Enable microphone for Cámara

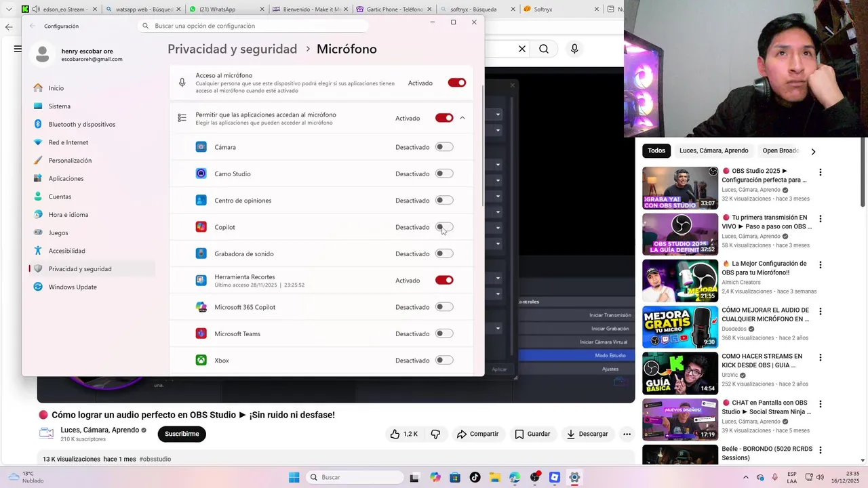coord(444,147)
